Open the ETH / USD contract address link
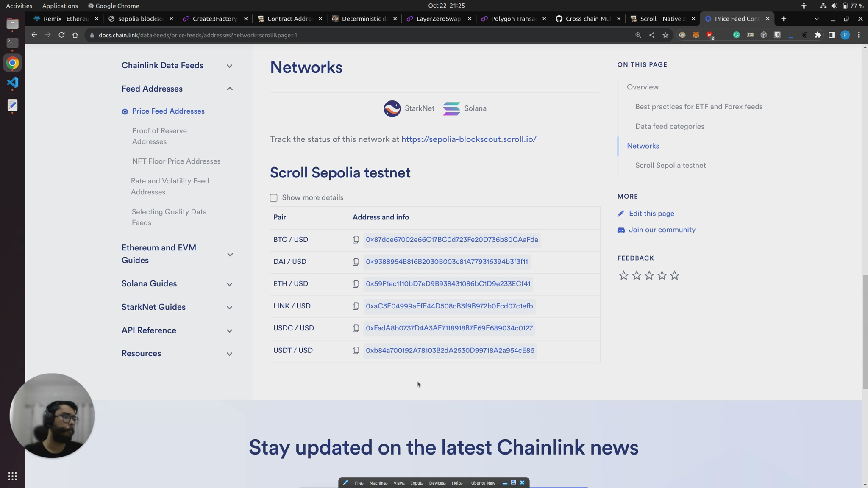Image resolution: width=868 pixels, height=488 pixels. (x=448, y=284)
